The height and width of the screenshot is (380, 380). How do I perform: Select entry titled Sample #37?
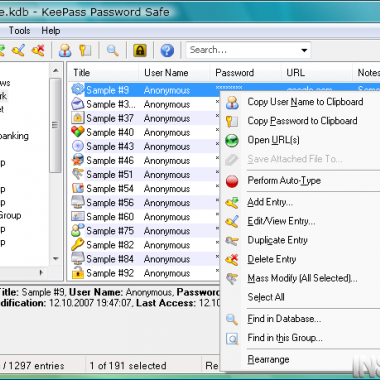pos(110,118)
